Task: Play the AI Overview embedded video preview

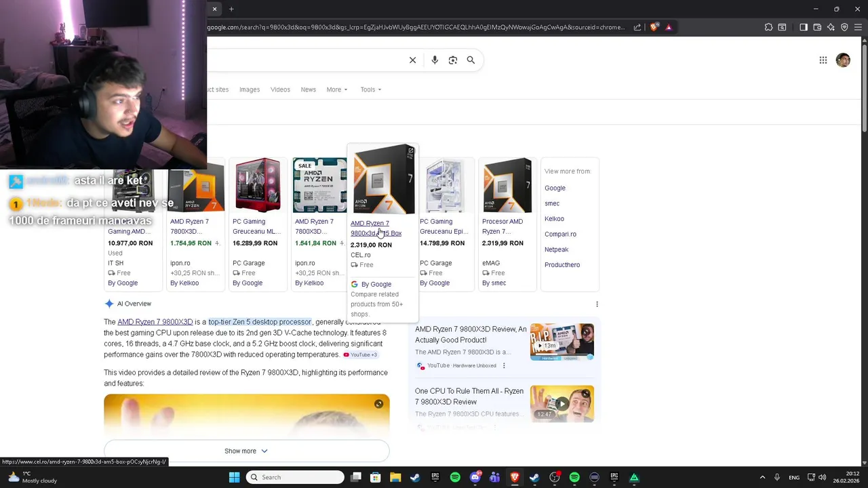Action: pyautogui.click(x=247, y=416)
